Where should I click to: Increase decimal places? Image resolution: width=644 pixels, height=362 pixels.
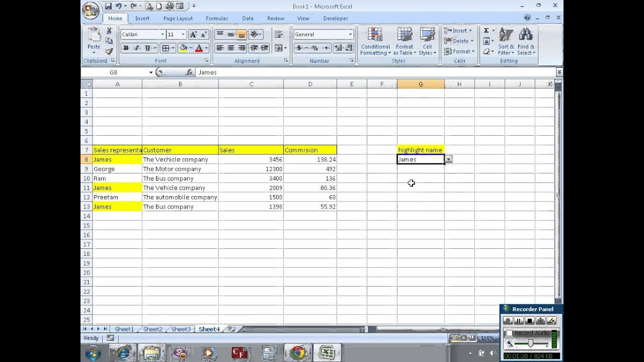point(338,48)
